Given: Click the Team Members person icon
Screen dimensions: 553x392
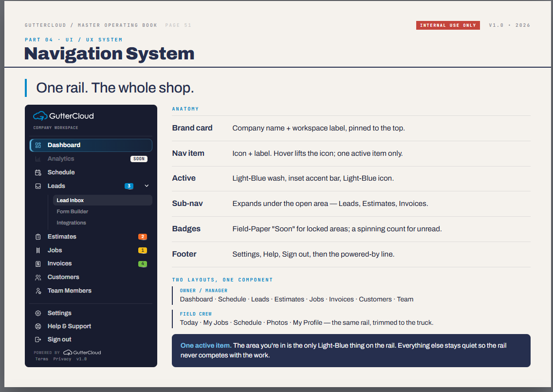Looking at the screenshot, I should pyautogui.click(x=38, y=291).
